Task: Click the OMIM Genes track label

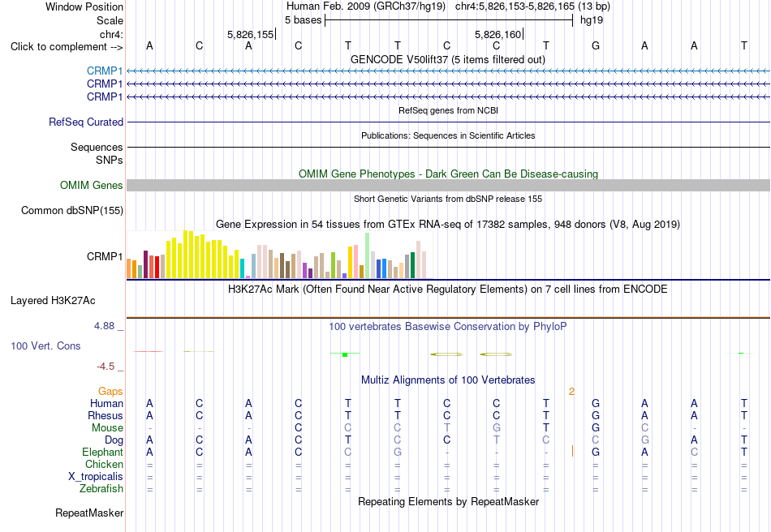Action: click(x=91, y=185)
